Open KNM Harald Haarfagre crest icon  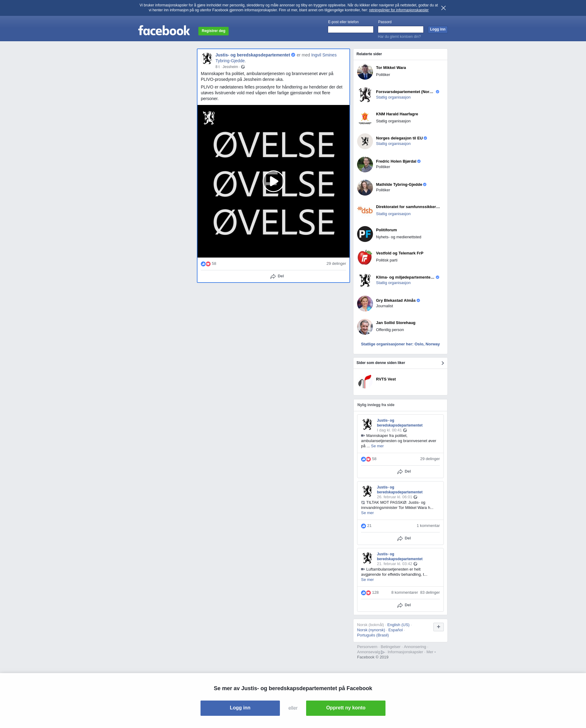coord(365,118)
